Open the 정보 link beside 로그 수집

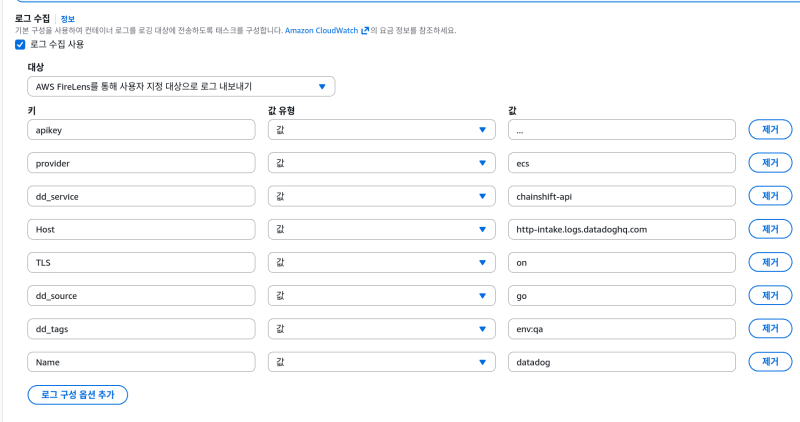coord(67,19)
